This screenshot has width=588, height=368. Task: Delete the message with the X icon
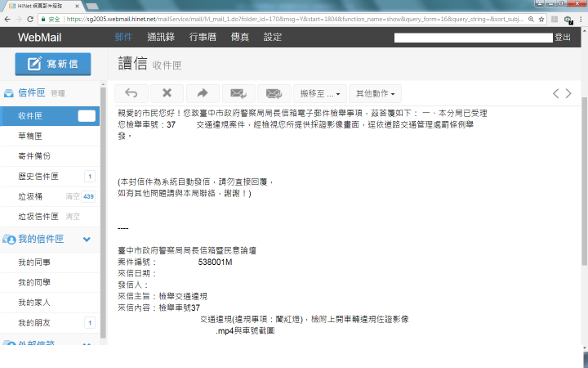click(167, 93)
